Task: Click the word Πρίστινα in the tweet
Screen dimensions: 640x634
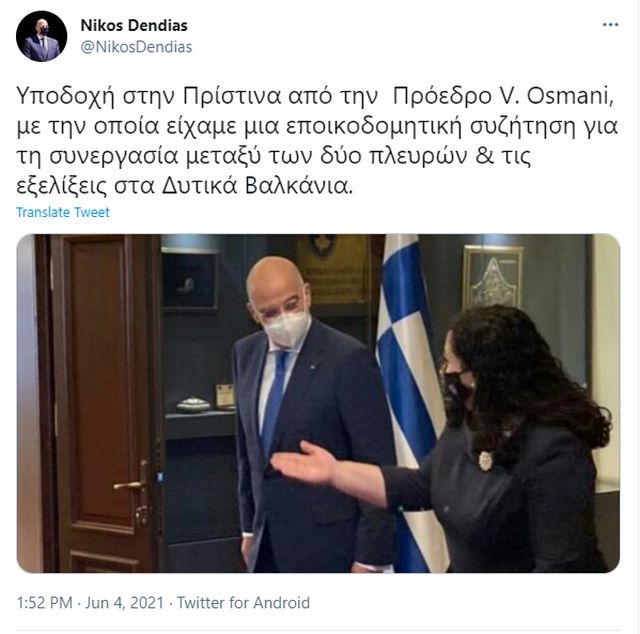Action: [232, 96]
